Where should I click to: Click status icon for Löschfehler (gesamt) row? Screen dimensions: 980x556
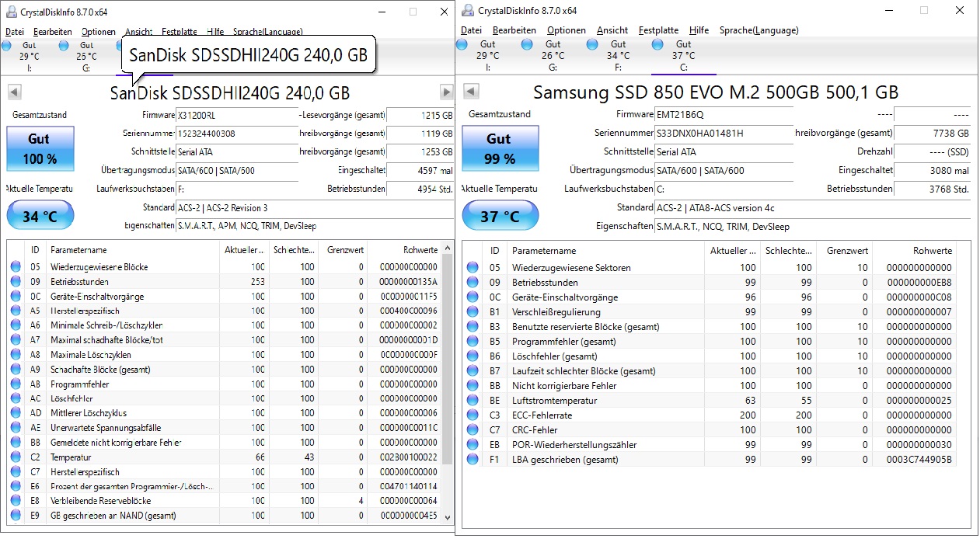[x=473, y=356]
